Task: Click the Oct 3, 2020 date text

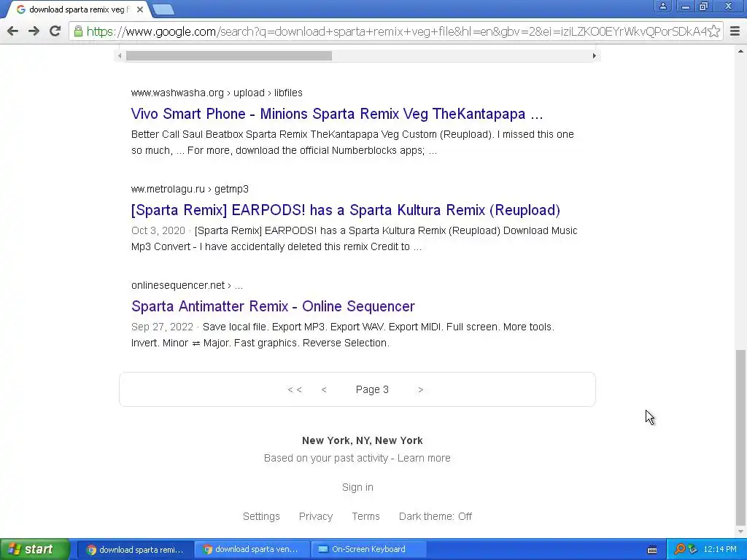Action: pyautogui.click(x=158, y=230)
